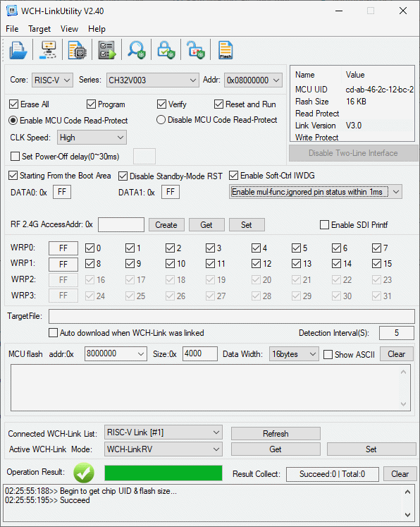Click the green operation progress bar

pyautogui.click(x=163, y=473)
